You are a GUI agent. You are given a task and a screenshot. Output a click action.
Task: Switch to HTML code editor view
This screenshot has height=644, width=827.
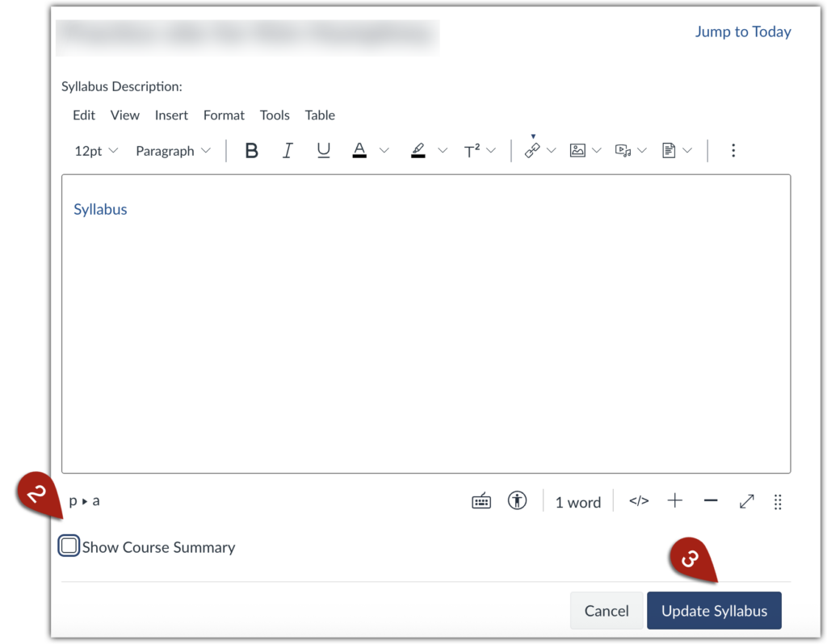(x=639, y=500)
